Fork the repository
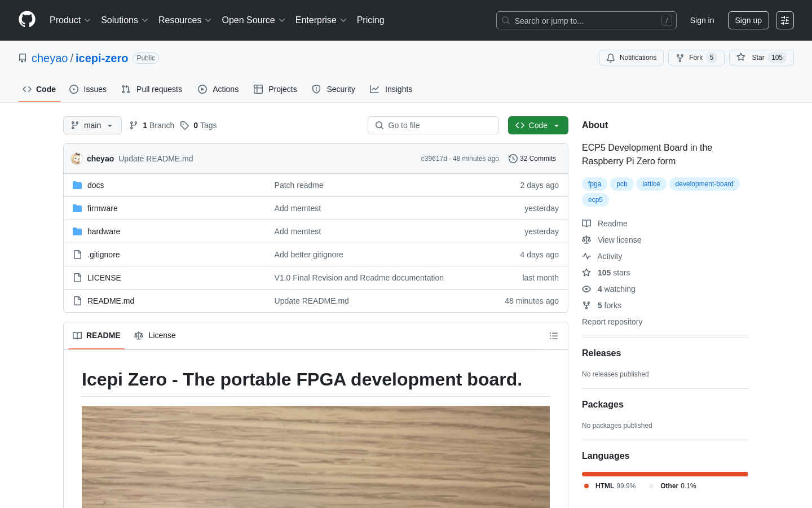 tap(696, 58)
